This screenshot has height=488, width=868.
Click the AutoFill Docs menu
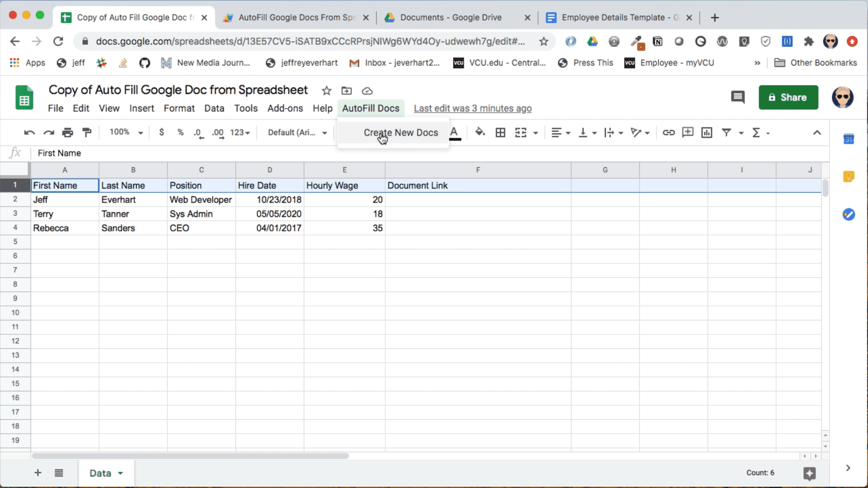point(370,108)
